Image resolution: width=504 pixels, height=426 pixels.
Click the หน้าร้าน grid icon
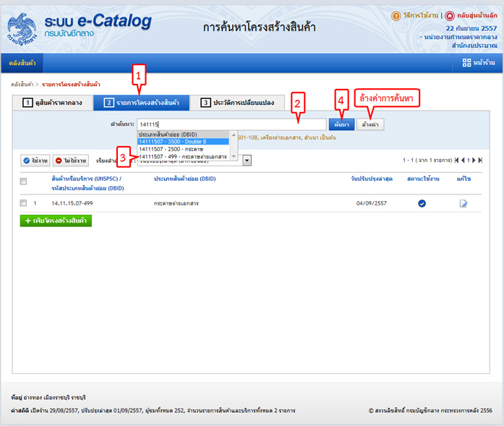(466, 63)
